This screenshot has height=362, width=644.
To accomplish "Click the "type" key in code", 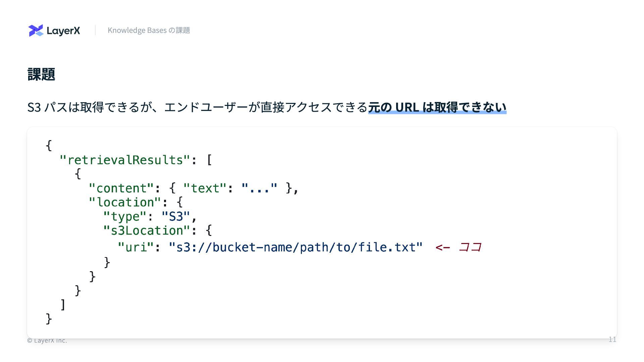I will click(x=125, y=217).
